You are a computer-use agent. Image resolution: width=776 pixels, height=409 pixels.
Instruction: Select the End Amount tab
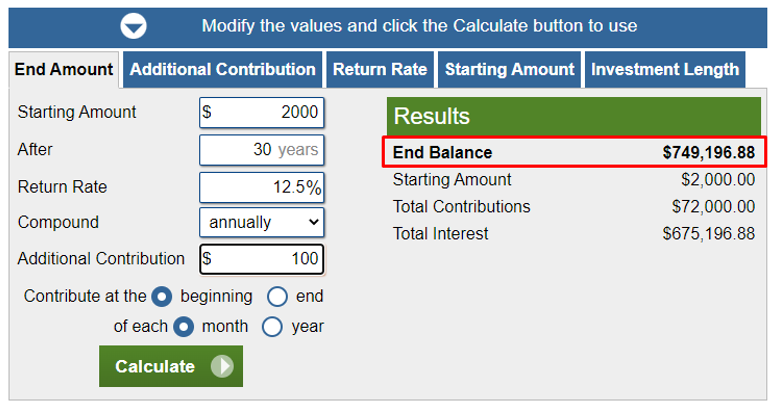(x=64, y=69)
